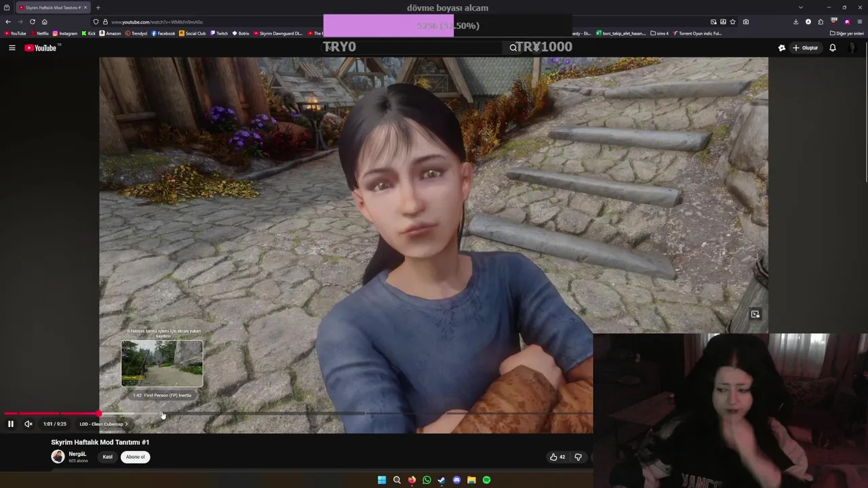Image resolution: width=868 pixels, height=488 pixels.
Task: Expand the list all tabs chevron
Action: (x=801, y=7)
